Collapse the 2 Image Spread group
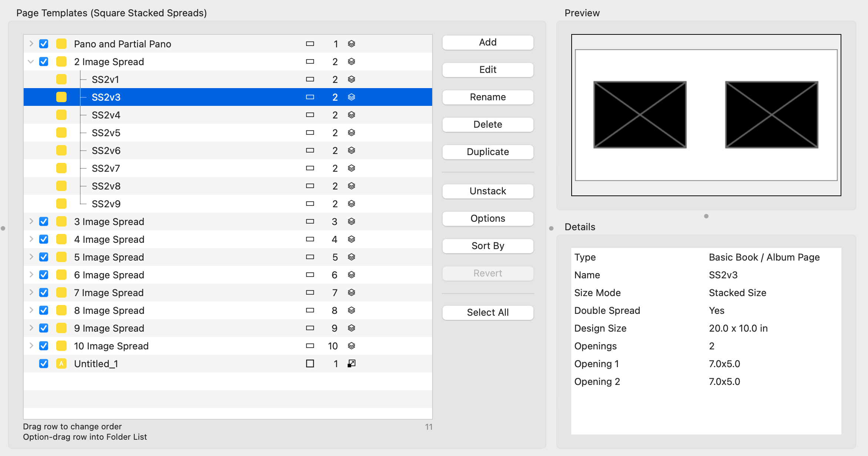The image size is (868, 456). pos(31,61)
